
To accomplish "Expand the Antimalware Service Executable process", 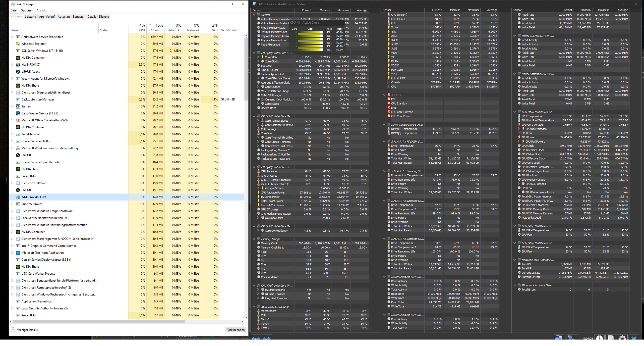I will (12, 37).
